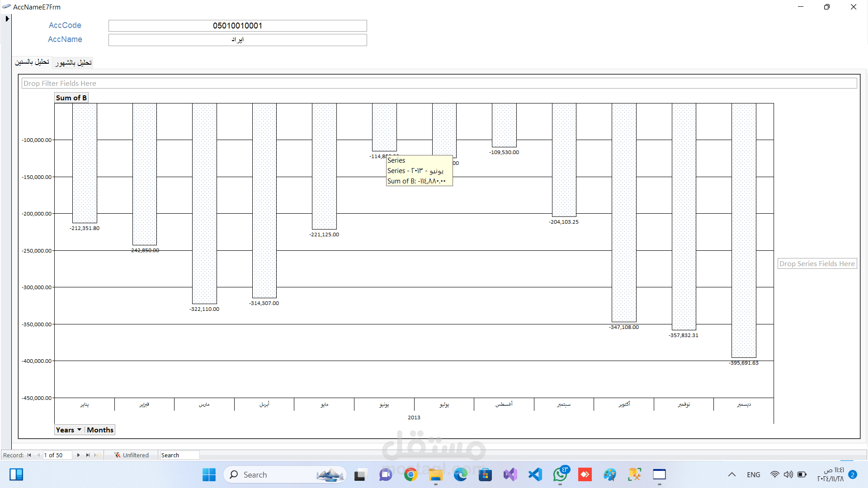Image resolution: width=868 pixels, height=488 pixels.
Task: Click the December bar labeled -395,691.63
Action: click(x=744, y=230)
